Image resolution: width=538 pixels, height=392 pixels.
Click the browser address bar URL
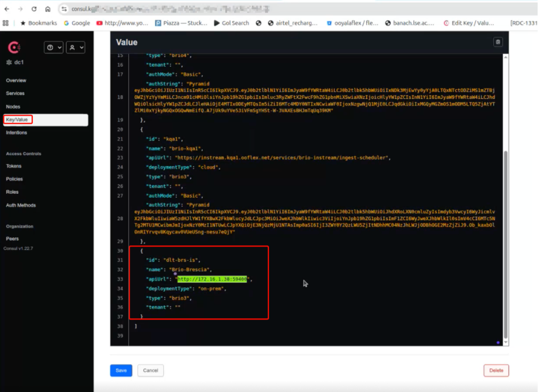coord(170,9)
